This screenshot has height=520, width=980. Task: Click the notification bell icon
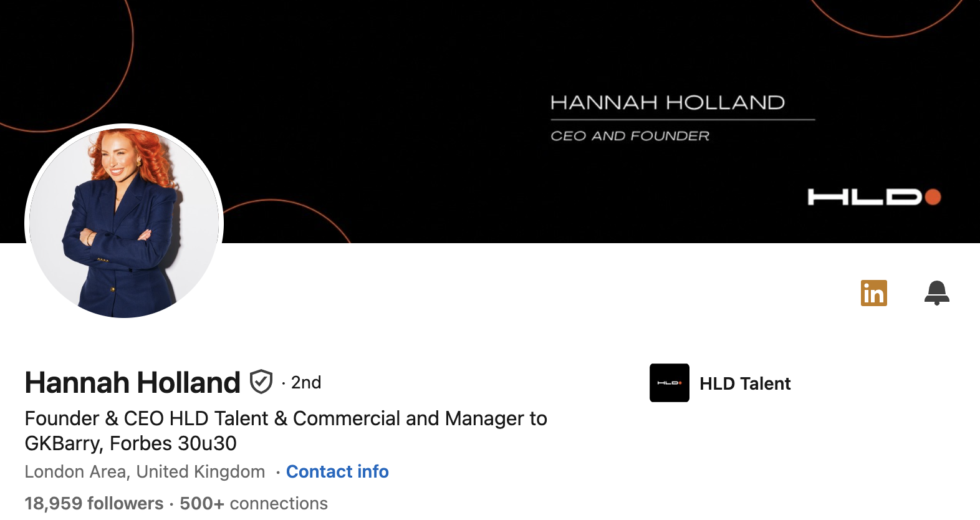coord(936,292)
